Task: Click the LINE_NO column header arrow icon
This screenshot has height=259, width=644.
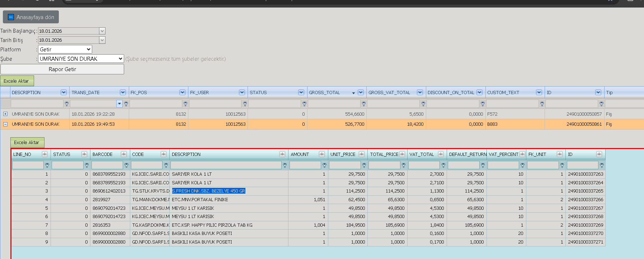Action: 44,154
